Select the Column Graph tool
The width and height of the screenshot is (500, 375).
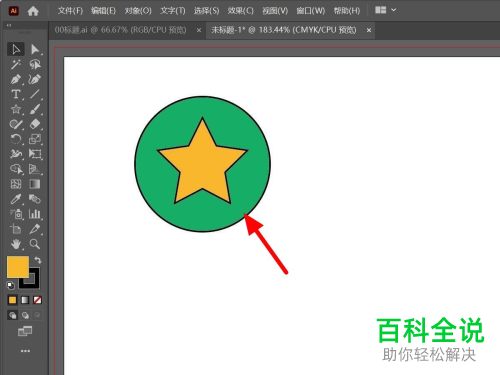tap(35, 214)
